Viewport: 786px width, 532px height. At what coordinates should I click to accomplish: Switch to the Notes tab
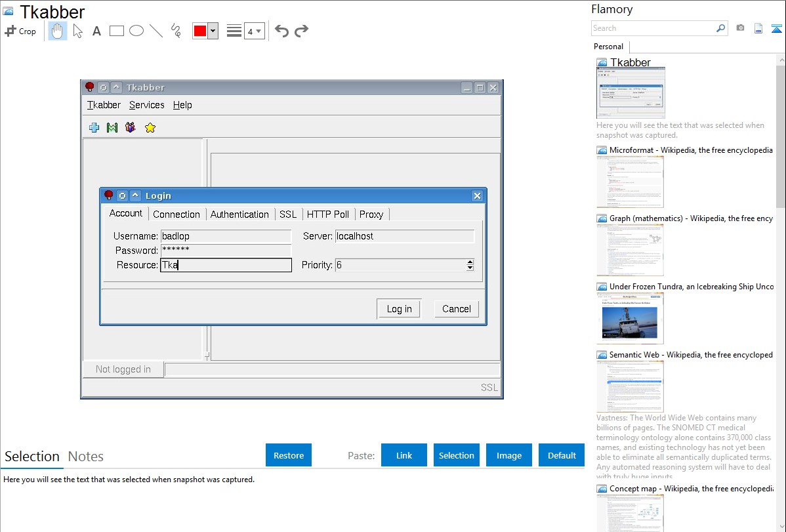pos(86,457)
